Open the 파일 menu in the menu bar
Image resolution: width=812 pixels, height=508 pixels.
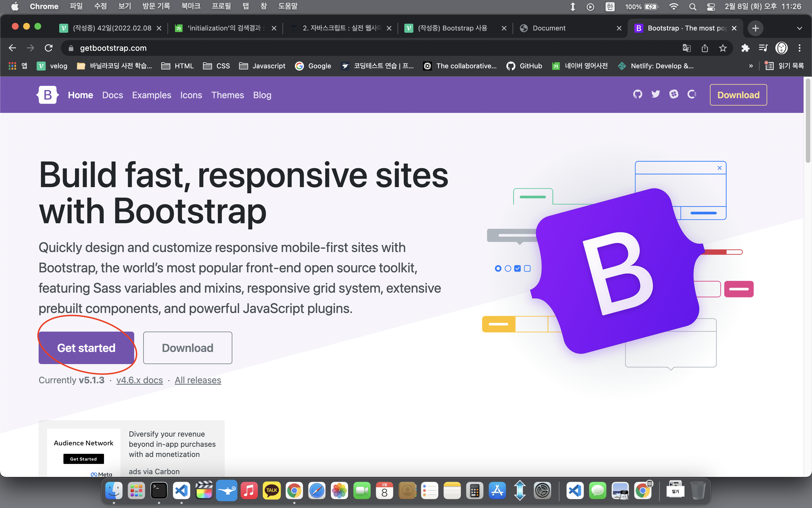coord(76,6)
